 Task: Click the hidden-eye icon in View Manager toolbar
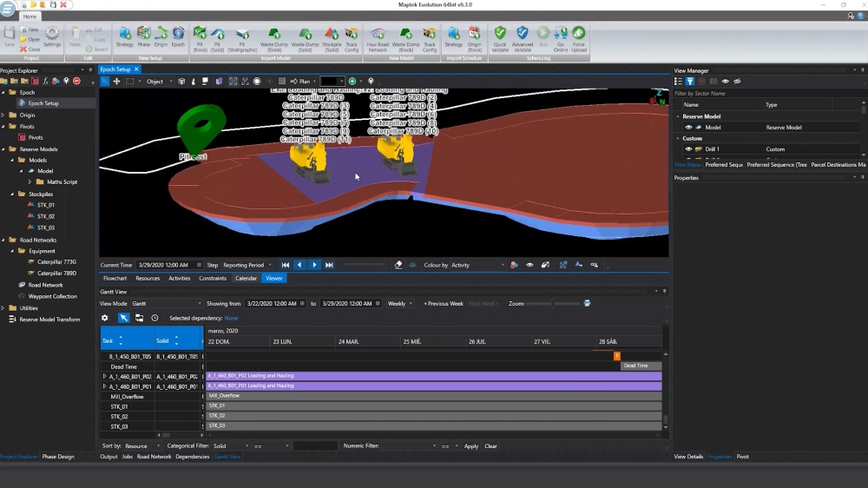pos(737,82)
